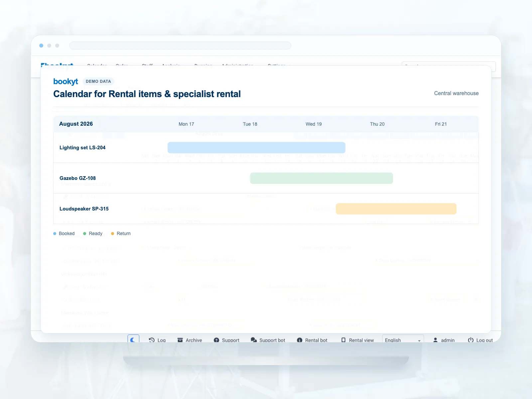Viewport: 532px width, 399px height.
Task: Open the Support help link
Action: coord(226,340)
